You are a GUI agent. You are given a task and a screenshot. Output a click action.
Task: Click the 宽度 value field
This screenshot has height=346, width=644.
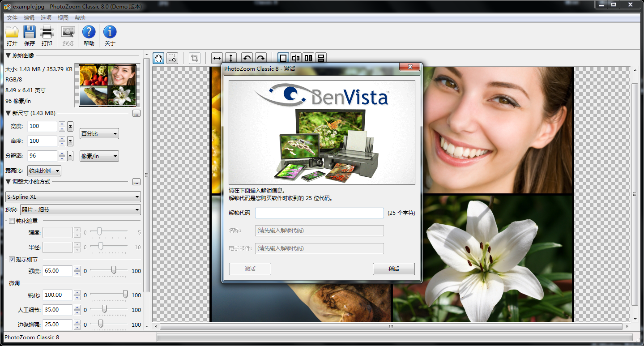43,126
